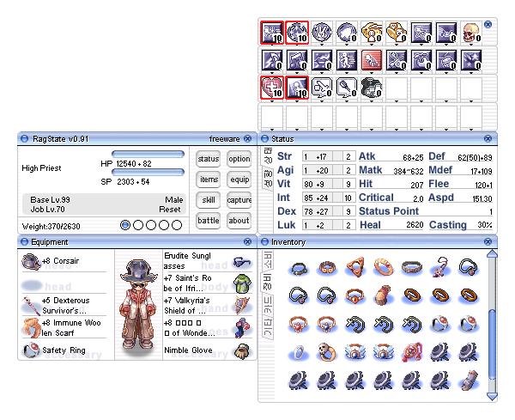Open the 카드 tab in Inventory

click(268, 305)
